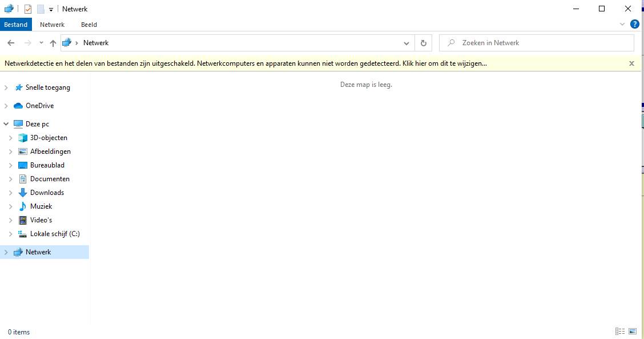Viewport: 644px width, 339px height.
Task: Expand the Netwerk tree node
Action: (6, 252)
